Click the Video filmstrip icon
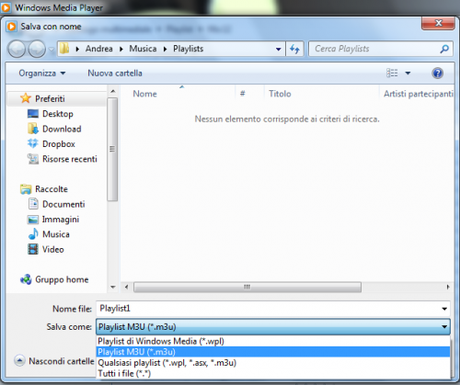 coord(33,249)
